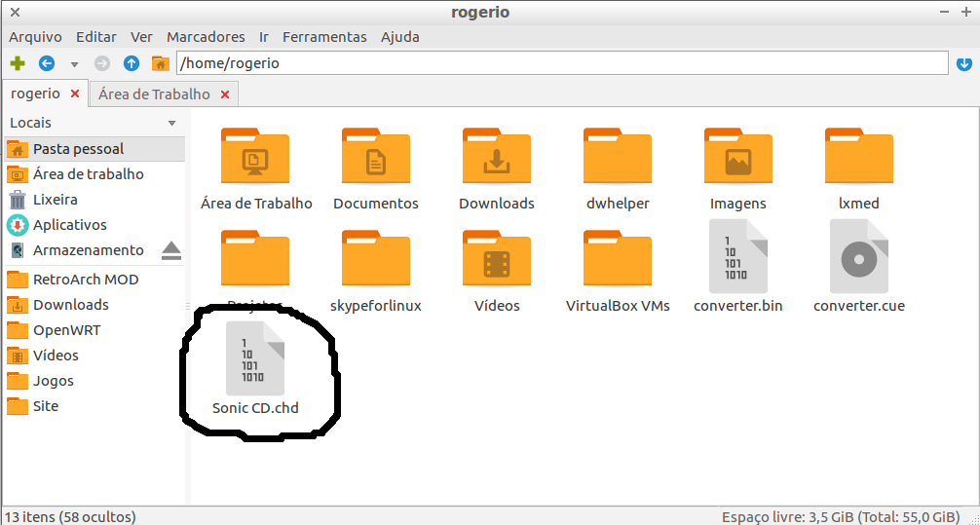
Task: Select the converter.cue file
Action: coord(858,263)
